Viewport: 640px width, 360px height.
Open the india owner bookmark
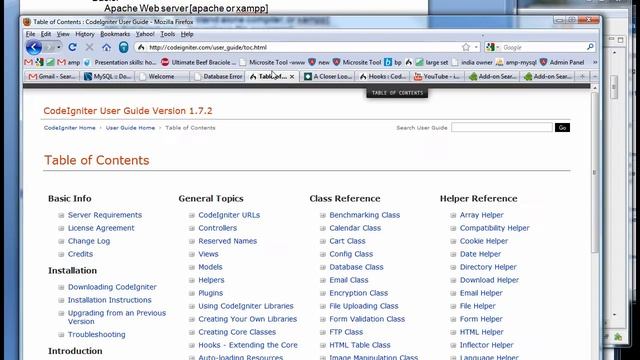pyautogui.click(x=472, y=62)
